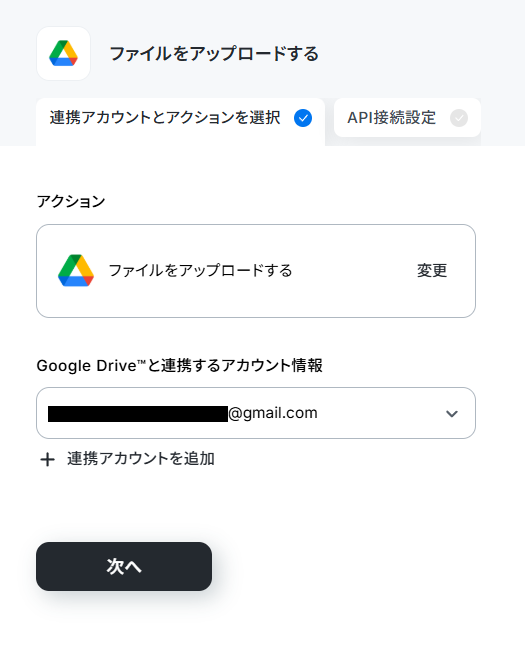The width and height of the screenshot is (525, 658).
Task: Click the redacted email address text
Action: click(x=138, y=414)
